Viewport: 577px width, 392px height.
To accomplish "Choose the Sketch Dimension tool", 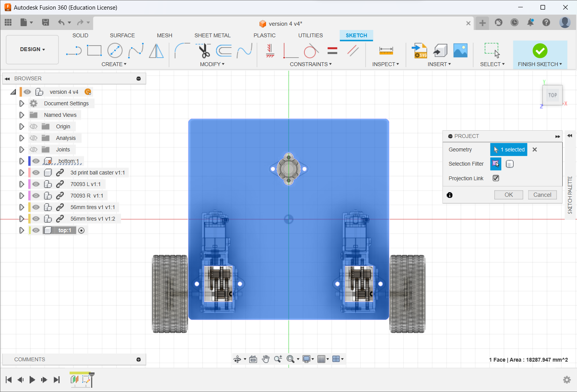I will (386, 51).
